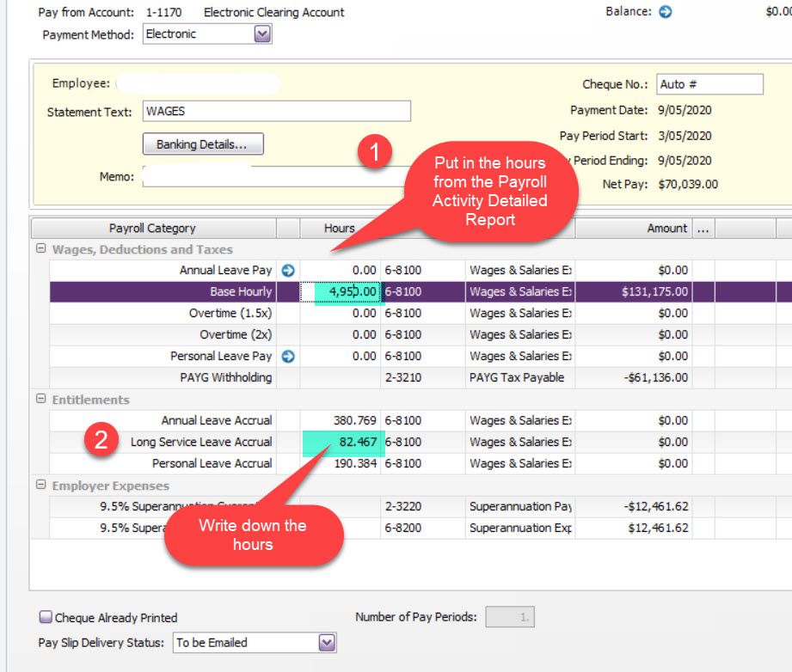The image size is (792, 672).
Task: Click the Memo text field
Action: (258, 176)
